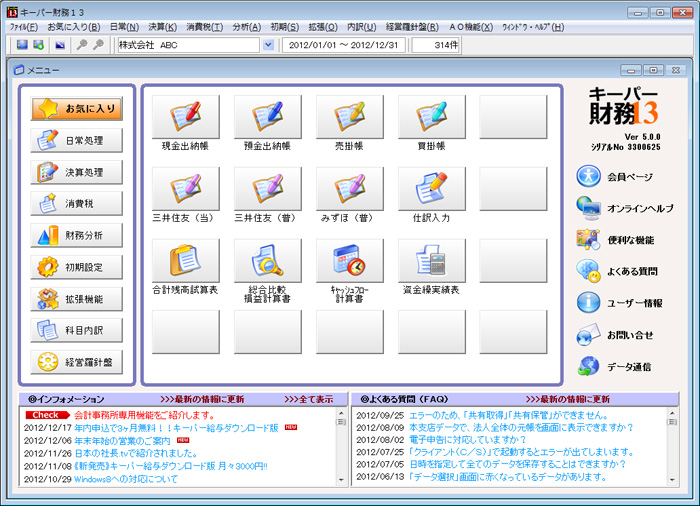The width and height of the screenshot is (700, 506).
Task: Click the first magnifier toolbar icon
Action: point(82,45)
